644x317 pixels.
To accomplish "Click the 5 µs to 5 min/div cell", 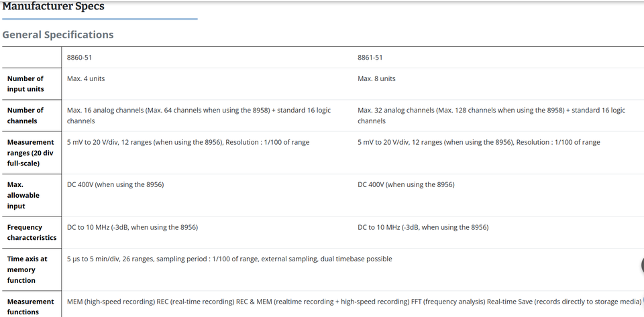I will pyautogui.click(x=229, y=259).
